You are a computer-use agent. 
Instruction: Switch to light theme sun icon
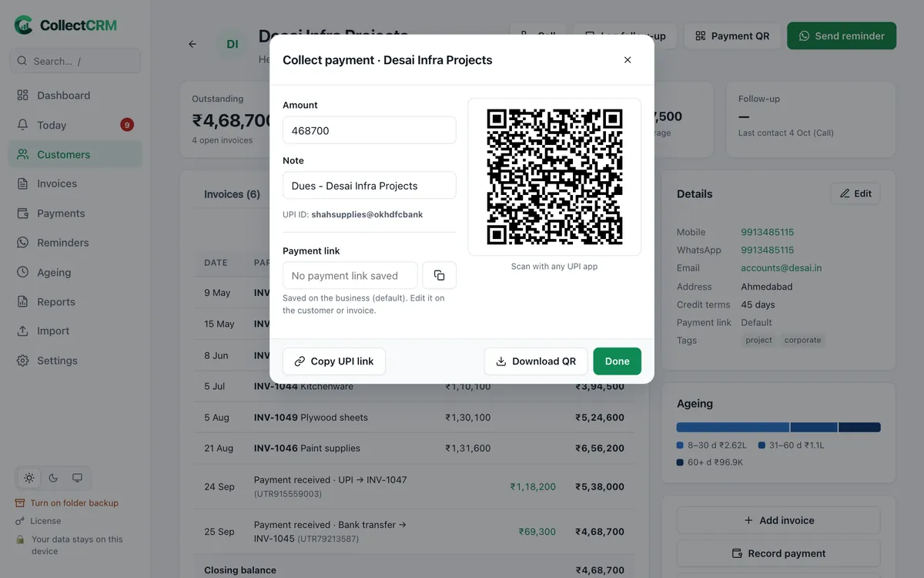29,478
